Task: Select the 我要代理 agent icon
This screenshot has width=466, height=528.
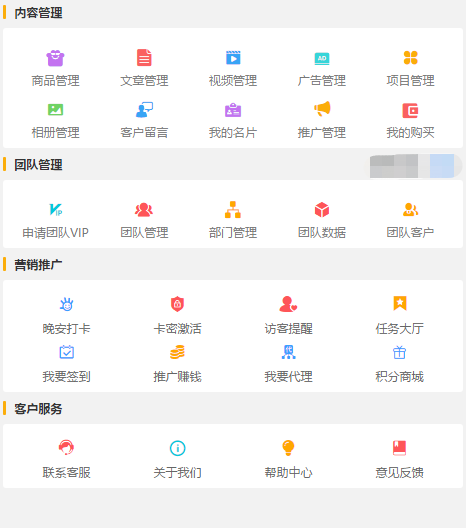Action: click(288, 352)
